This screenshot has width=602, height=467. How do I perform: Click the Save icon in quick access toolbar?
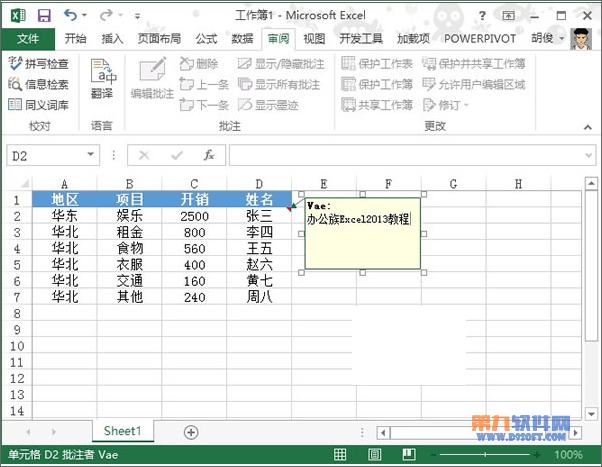[x=44, y=16]
